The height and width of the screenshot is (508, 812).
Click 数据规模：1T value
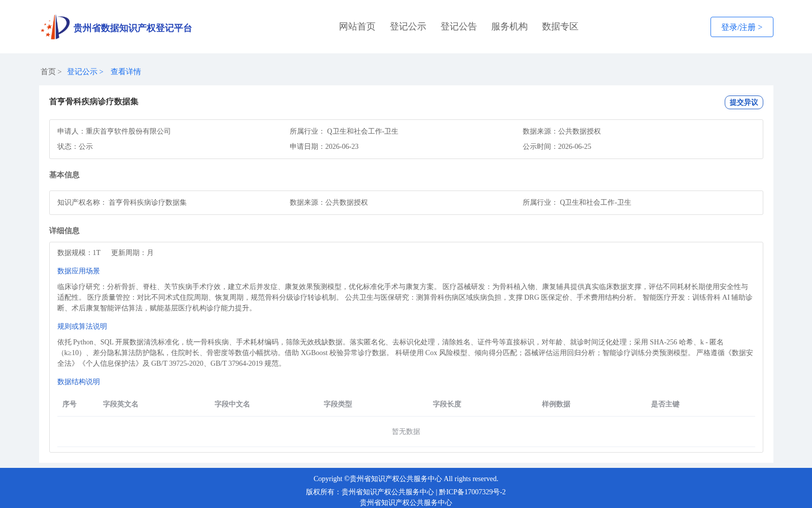[x=79, y=252]
